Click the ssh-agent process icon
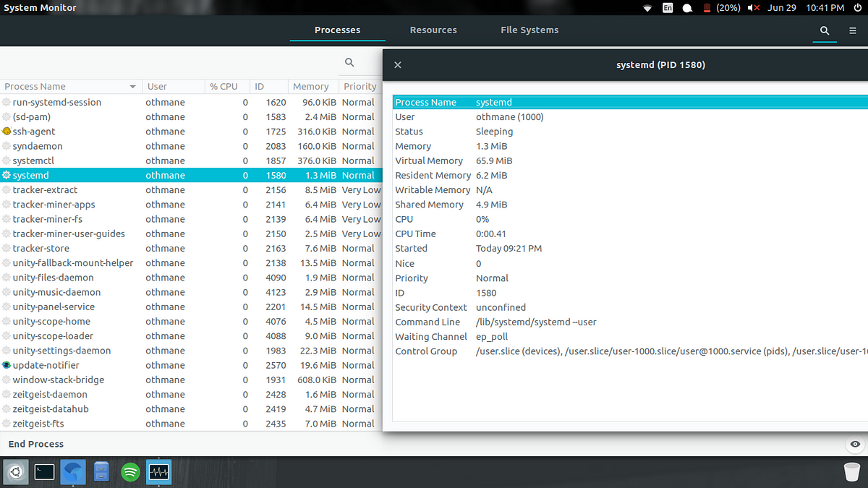The height and width of the screenshot is (488, 868). [7, 132]
